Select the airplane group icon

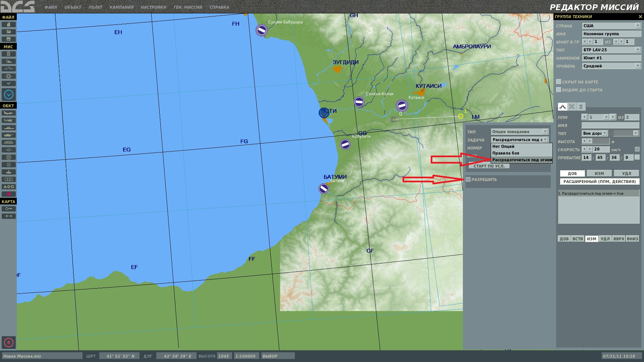click(x=8, y=113)
